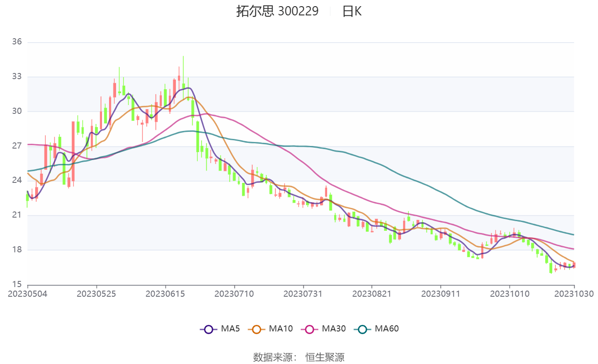The width and height of the screenshot is (598, 364).
Task: Click the 恒生聚源 data source text
Action: [x=325, y=357]
